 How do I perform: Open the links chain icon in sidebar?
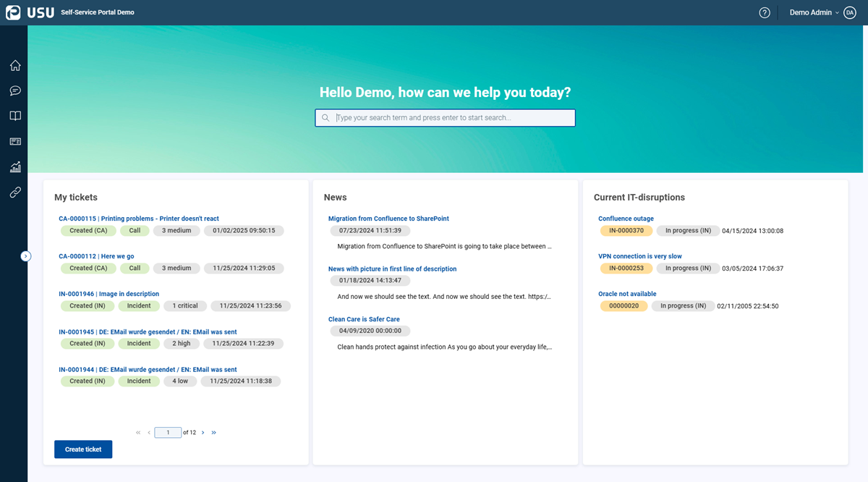15,192
